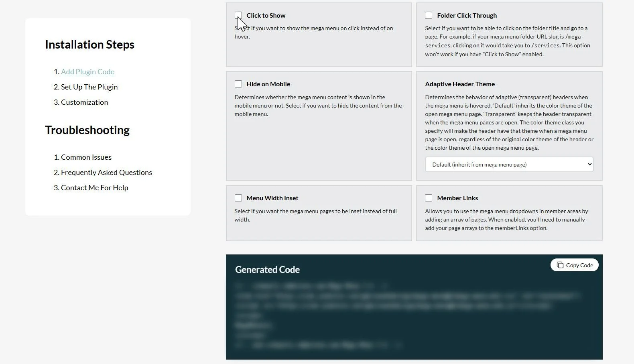Check the Hide on Mobile option

pyautogui.click(x=238, y=84)
